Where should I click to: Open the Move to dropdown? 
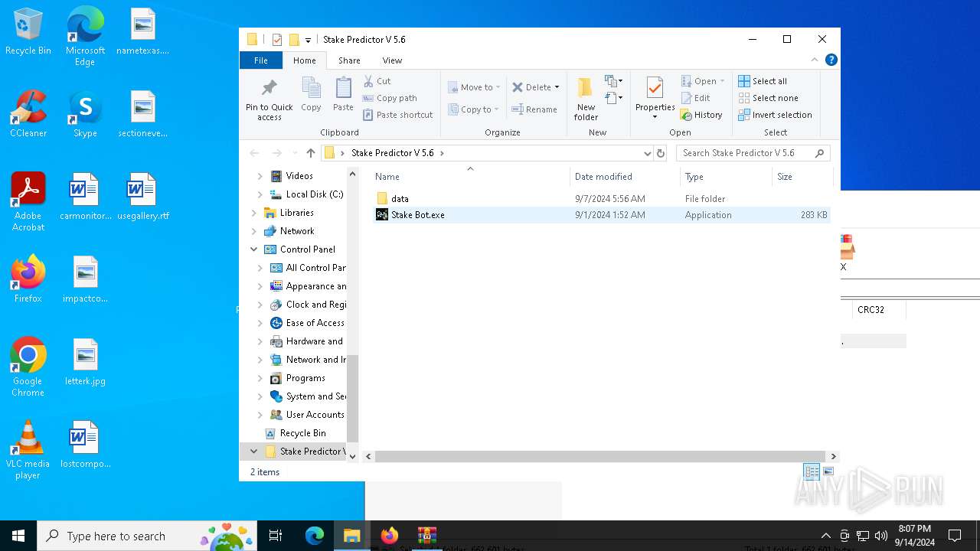[x=474, y=87]
